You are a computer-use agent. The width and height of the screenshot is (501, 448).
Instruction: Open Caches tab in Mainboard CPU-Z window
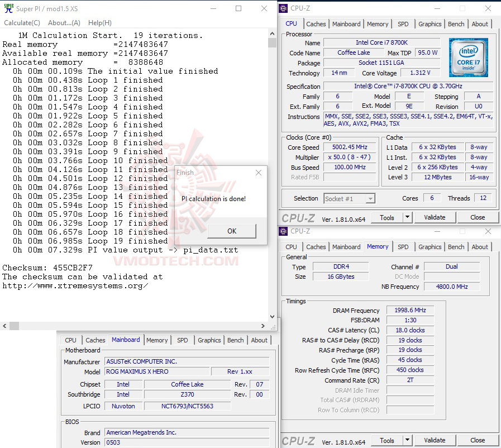tap(95, 340)
